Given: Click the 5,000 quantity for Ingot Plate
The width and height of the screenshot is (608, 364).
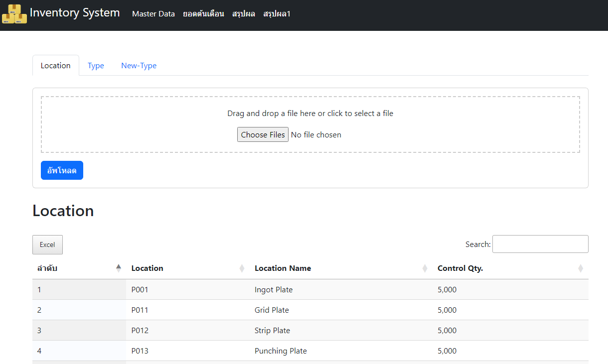Looking at the screenshot, I should point(447,290).
